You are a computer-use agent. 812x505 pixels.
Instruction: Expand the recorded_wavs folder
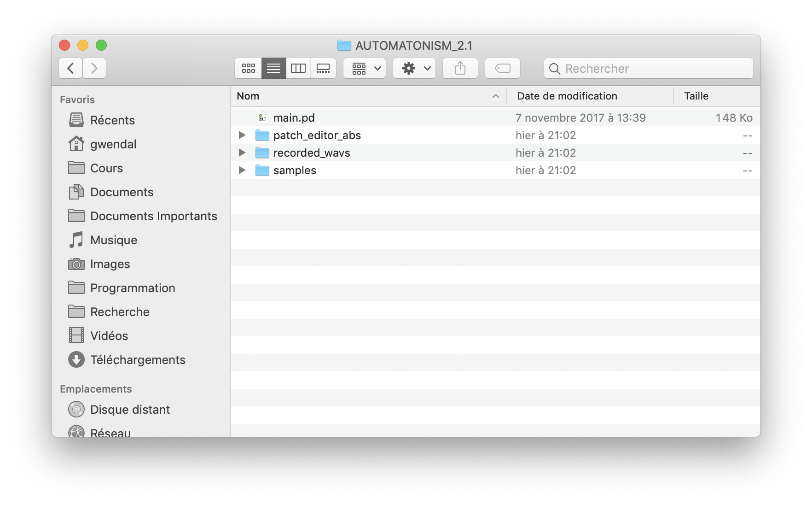coord(242,153)
